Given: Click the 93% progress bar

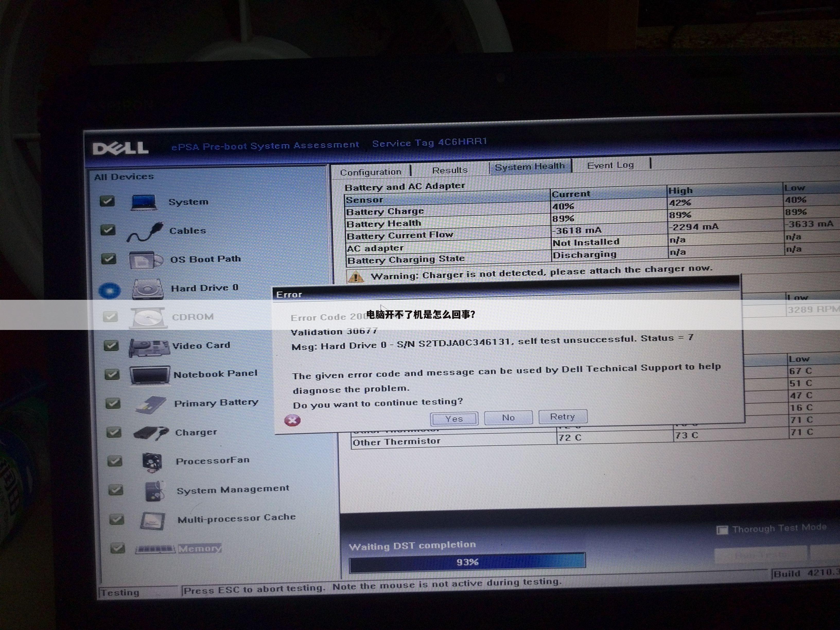Looking at the screenshot, I should 467,562.
